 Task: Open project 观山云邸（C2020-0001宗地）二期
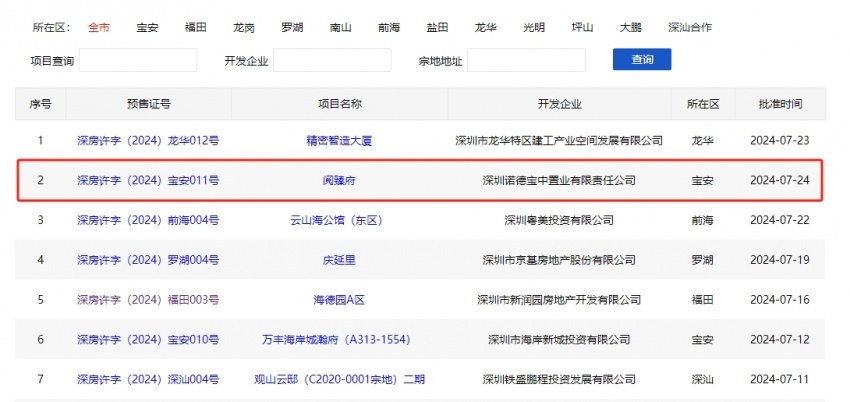(x=339, y=379)
